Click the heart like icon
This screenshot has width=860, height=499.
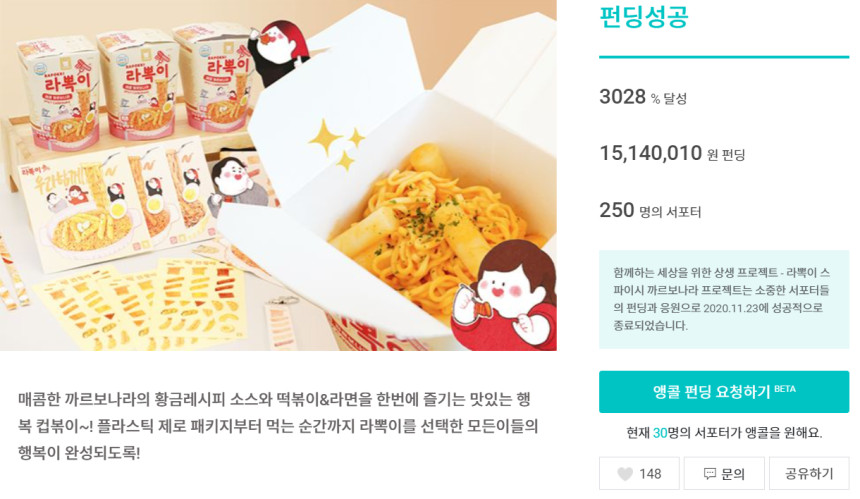(x=625, y=474)
